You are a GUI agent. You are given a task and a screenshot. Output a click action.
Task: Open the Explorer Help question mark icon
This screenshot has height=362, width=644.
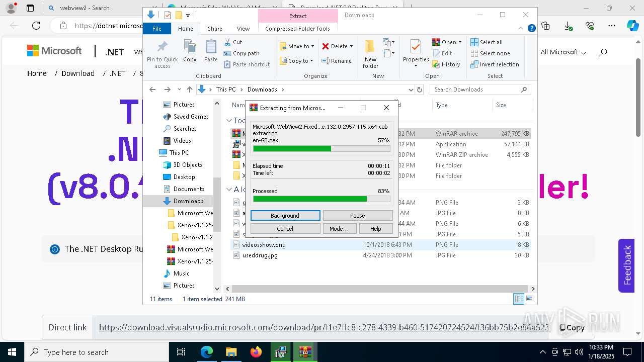(x=531, y=29)
